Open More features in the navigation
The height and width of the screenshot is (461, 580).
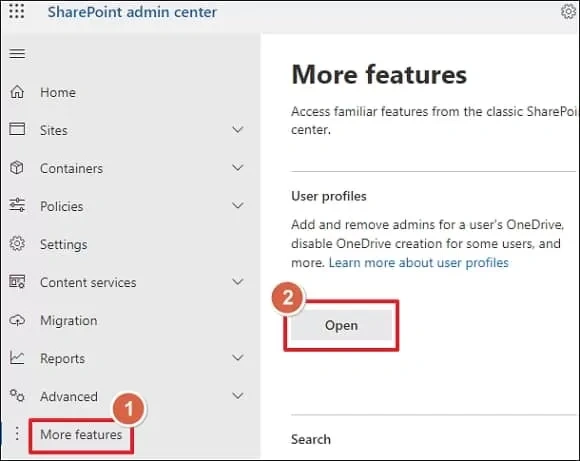81,435
